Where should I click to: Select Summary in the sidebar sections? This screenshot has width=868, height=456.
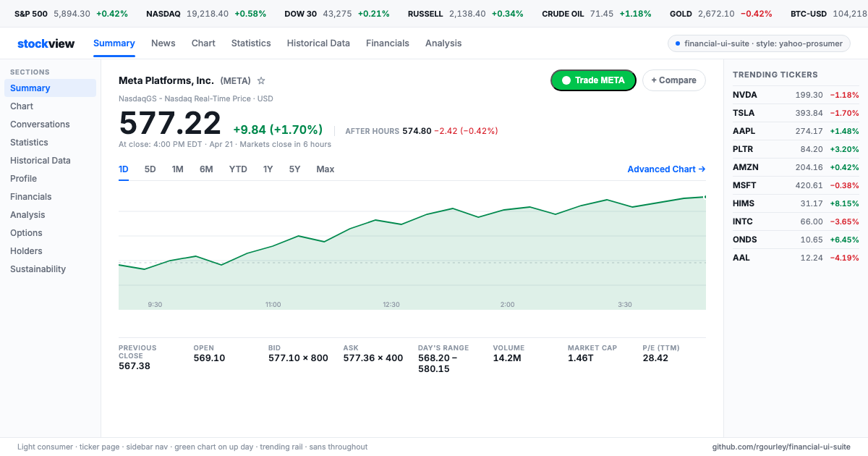click(x=50, y=88)
